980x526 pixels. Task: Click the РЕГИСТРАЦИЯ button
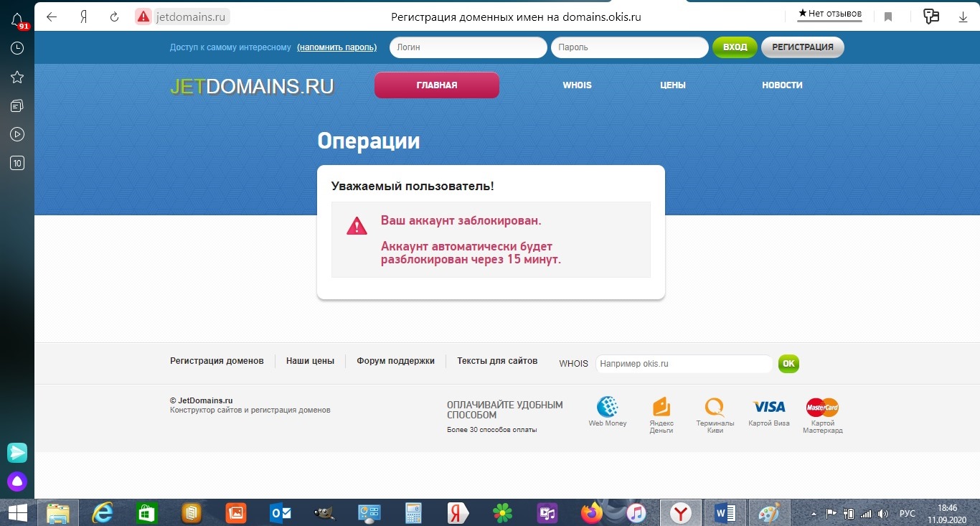pos(803,47)
